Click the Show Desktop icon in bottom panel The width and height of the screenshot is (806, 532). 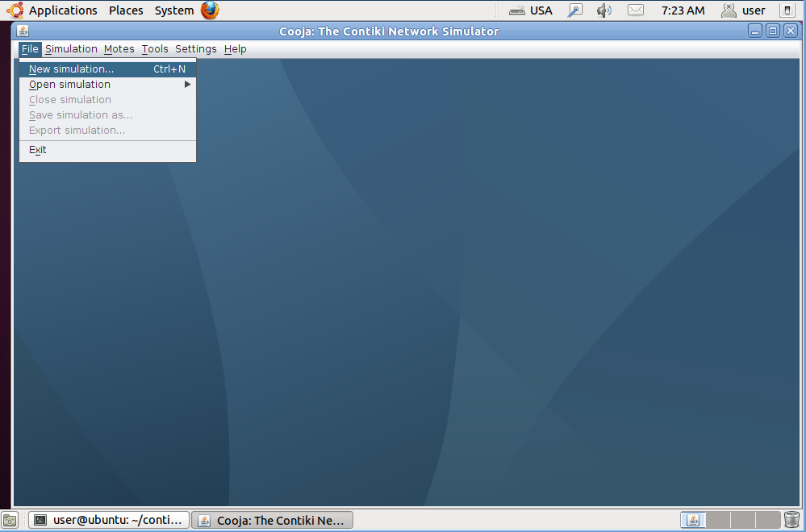click(x=10, y=520)
